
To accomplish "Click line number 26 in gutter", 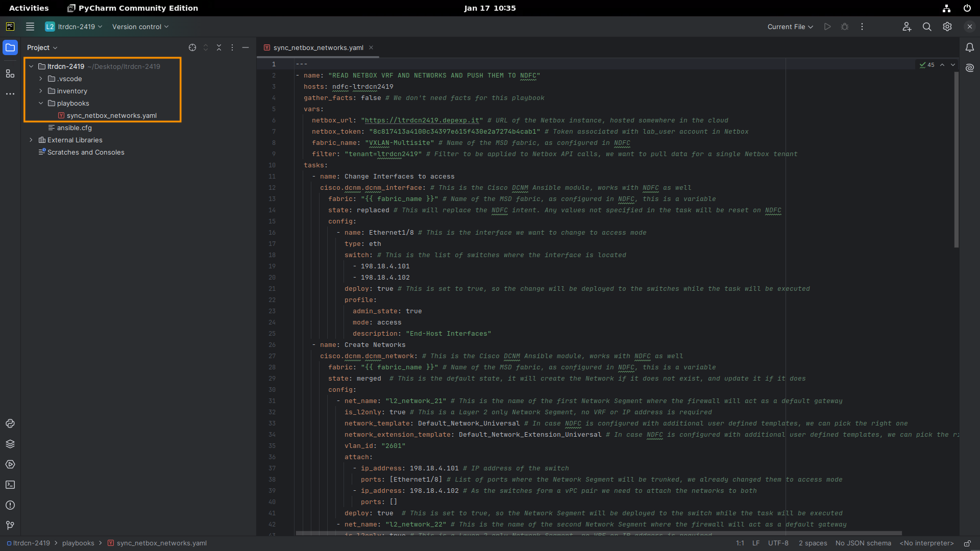I will pyautogui.click(x=272, y=345).
